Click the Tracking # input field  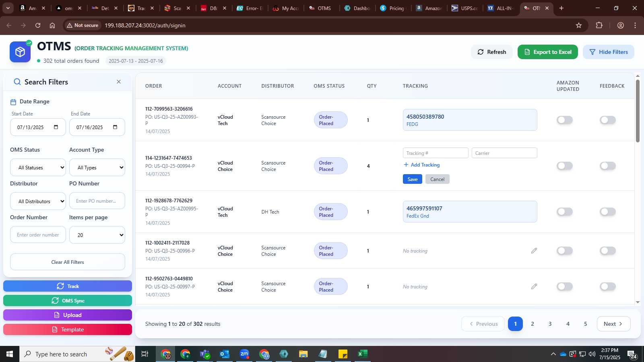(436, 153)
